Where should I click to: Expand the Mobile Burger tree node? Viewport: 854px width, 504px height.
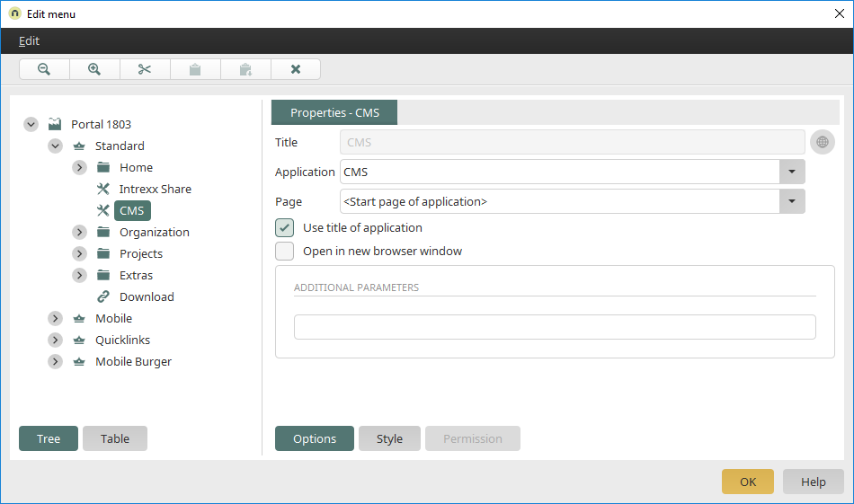(x=55, y=361)
